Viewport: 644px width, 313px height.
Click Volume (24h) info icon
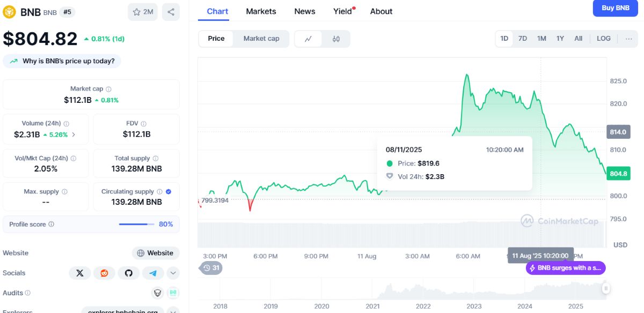click(x=66, y=124)
